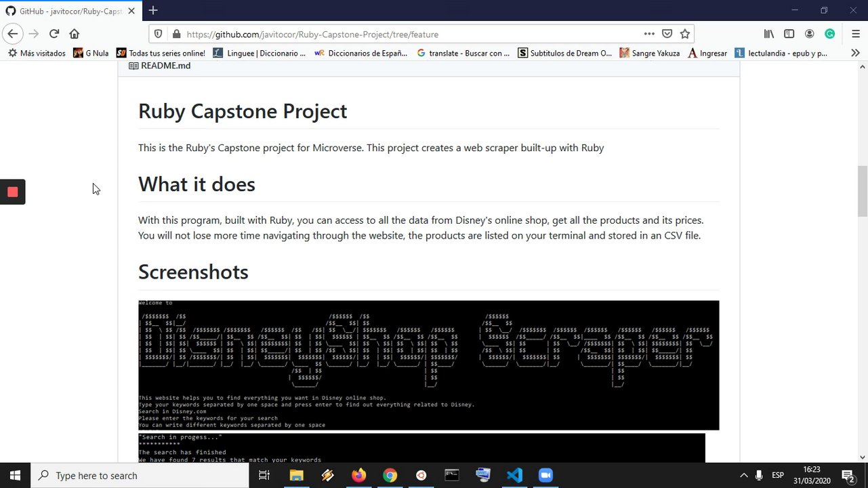Screen dimensions: 868x488
Task: Open the Disney ASCII welcome screenshot
Action: point(428,365)
